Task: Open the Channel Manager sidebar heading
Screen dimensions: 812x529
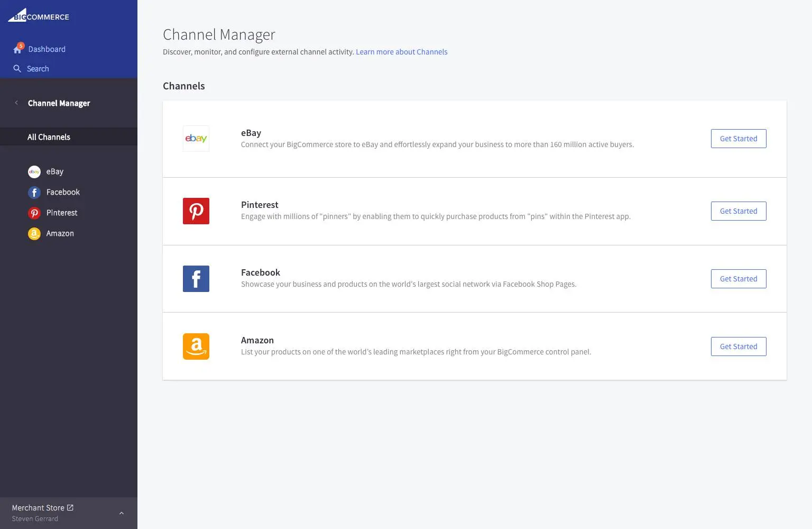Action: [59, 103]
